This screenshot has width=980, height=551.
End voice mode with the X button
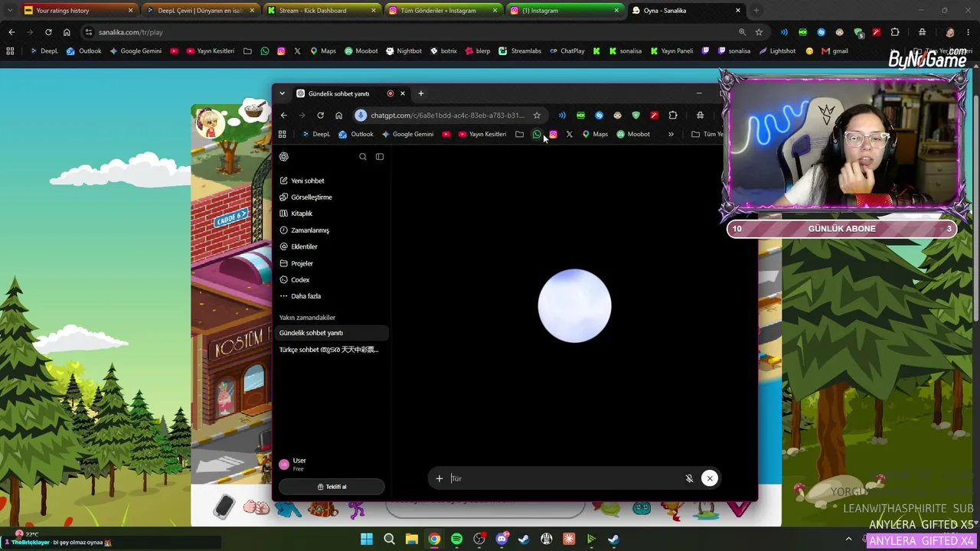coord(710,478)
